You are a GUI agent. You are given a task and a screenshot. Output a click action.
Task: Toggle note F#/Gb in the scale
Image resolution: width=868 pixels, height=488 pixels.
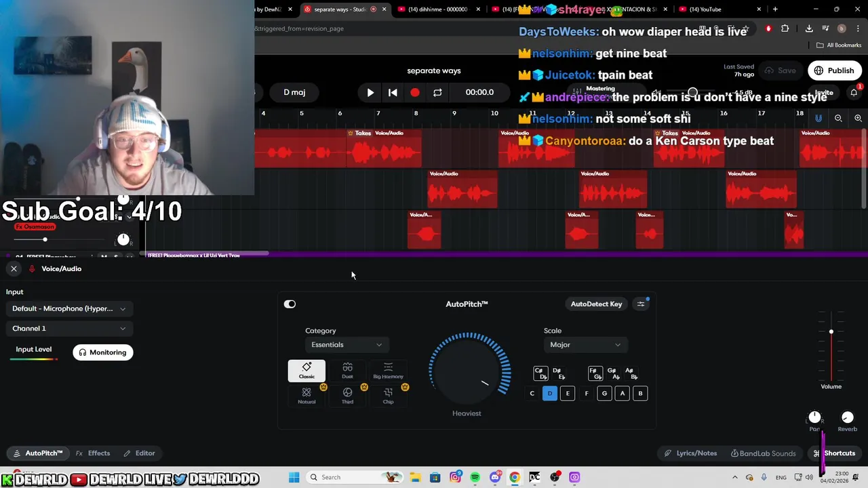(x=595, y=373)
